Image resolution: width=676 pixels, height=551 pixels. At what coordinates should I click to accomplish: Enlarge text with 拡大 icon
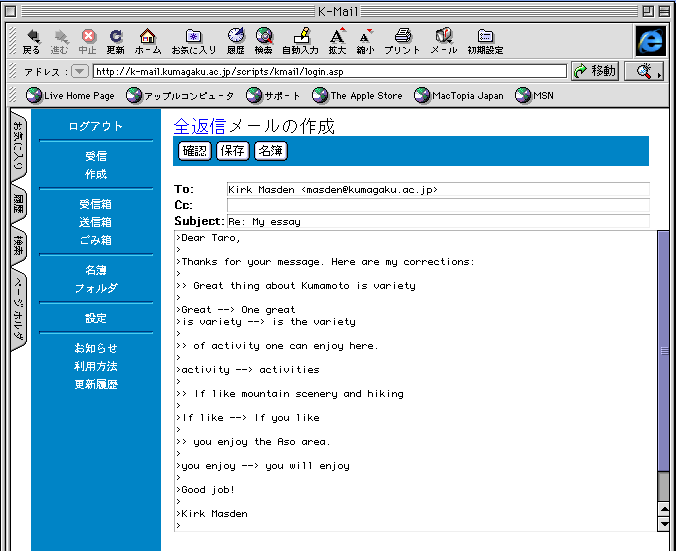click(x=337, y=41)
